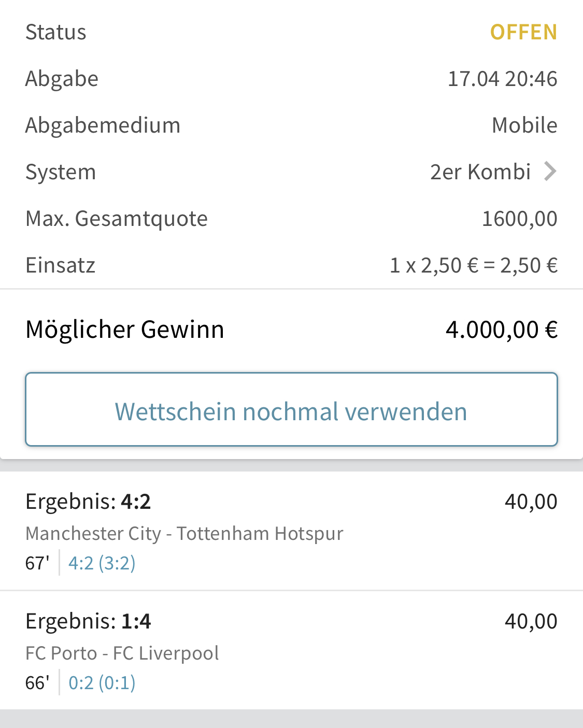Click the Max. Gesamtquote value 1600,00
The image size is (583, 728).
(x=519, y=219)
